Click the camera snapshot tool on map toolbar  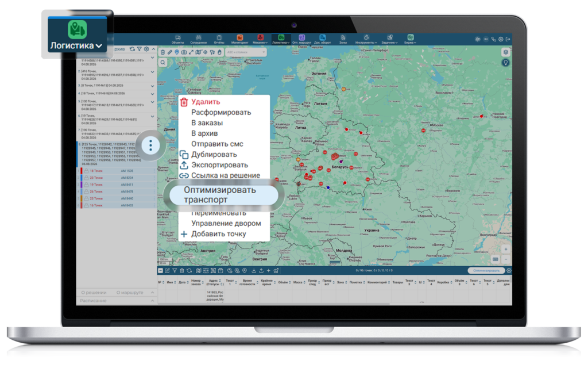point(184,52)
